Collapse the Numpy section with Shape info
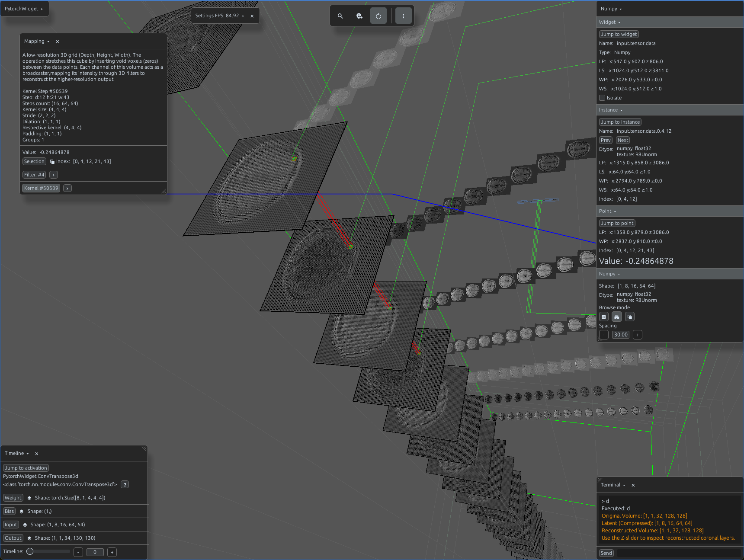 [670, 274]
